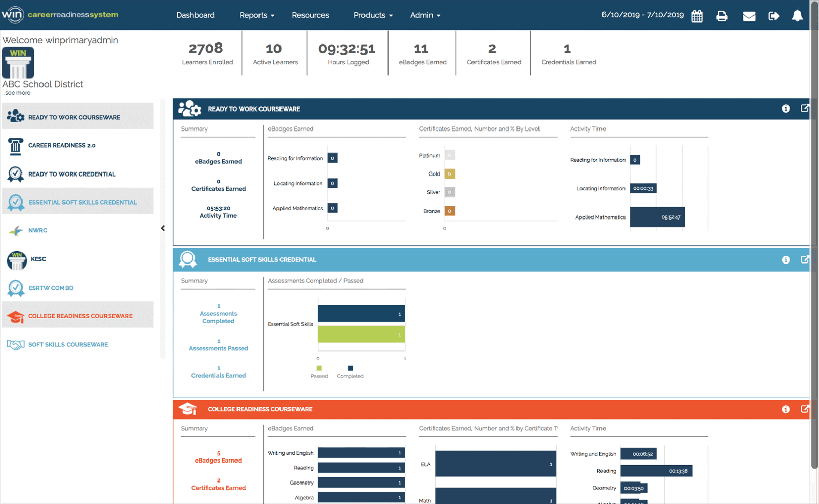
Task: Open the Reports dropdown
Action: (x=256, y=15)
